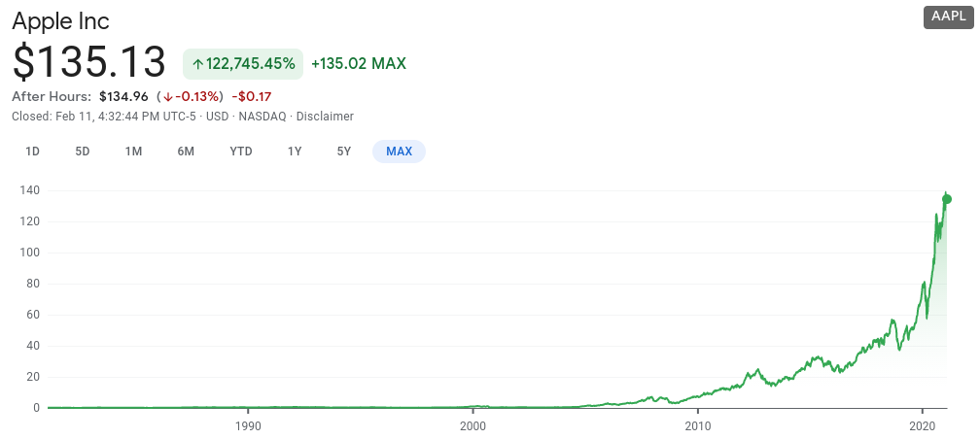980x439 pixels.
Task: Click the red down-arrow after-hours icon
Action: tap(168, 97)
